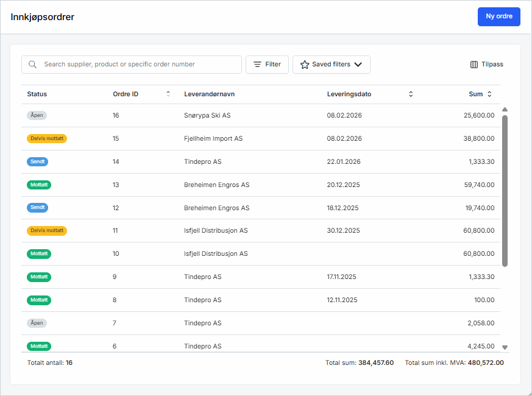Expand the Saved filters dropdown chevron
This screenshot has width=532, height=396.
(x=358, y=65)
